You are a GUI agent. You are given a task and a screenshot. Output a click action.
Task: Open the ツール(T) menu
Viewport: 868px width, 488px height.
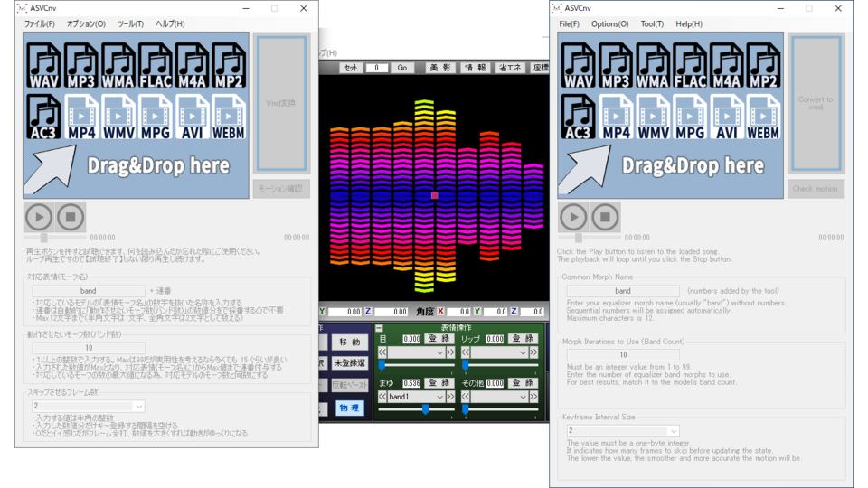click(130, 23)
